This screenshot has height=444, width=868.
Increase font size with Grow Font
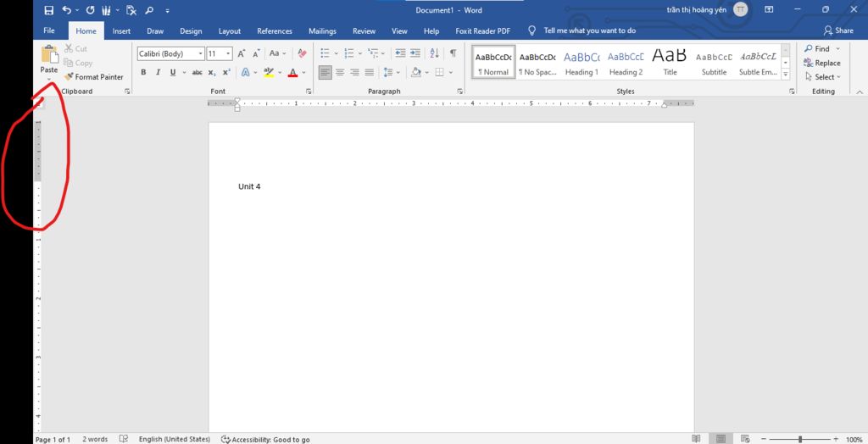(242, 53)
